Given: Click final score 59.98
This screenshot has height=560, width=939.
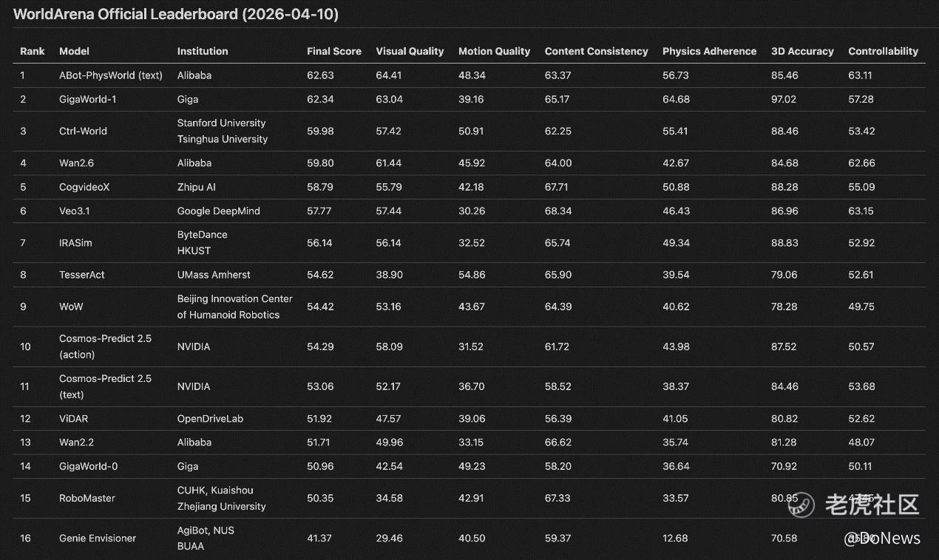Looking at the screenshot, I should (x=320, y=131).
